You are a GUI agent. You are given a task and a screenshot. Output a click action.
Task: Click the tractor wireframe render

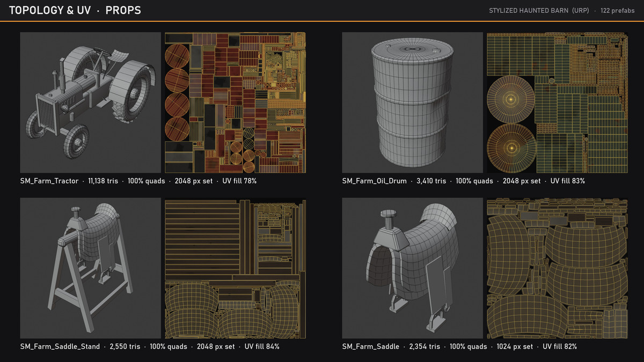click(91, 102)
